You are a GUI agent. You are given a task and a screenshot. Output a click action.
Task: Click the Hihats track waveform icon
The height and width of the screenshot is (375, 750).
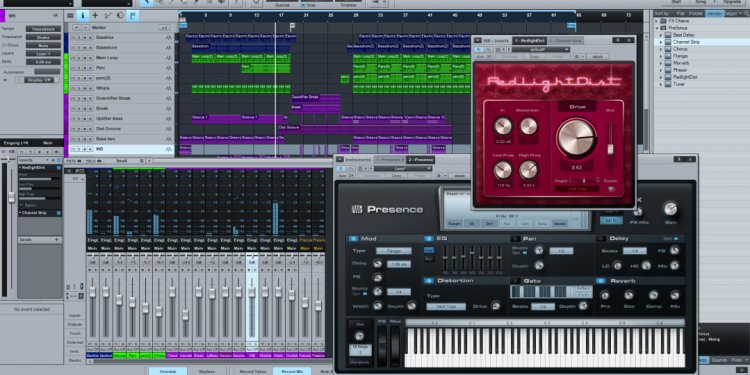click(168, 88)
